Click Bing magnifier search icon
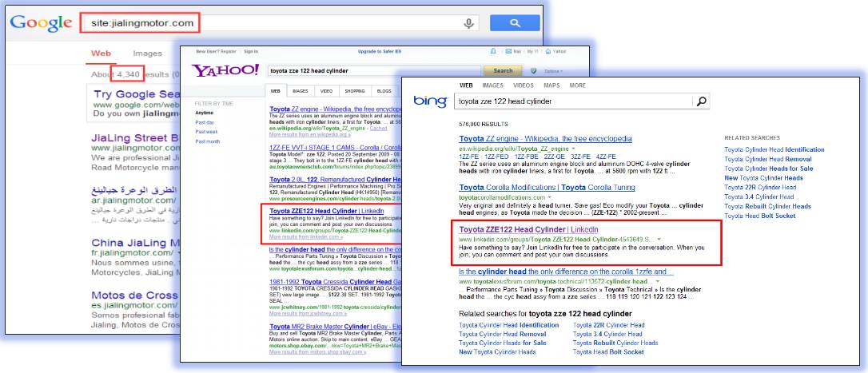This screenshot has width=868, height=373. (702, 101)
